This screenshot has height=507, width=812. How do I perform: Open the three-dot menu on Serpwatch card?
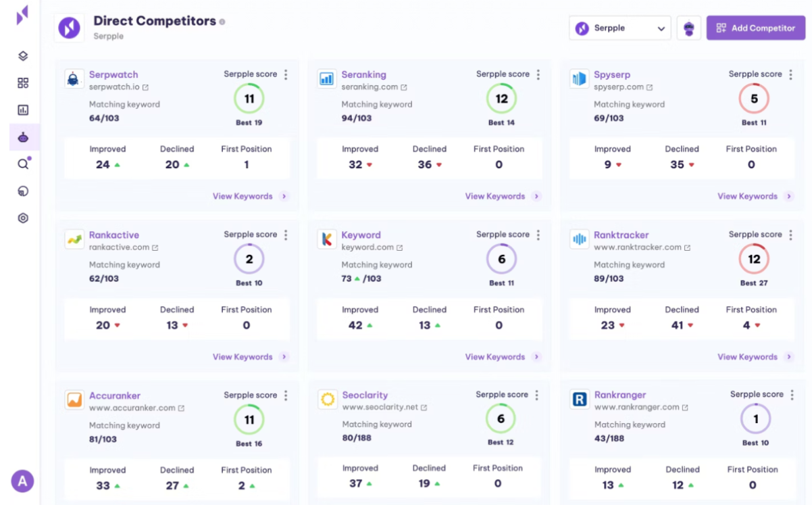[x=286, y=74]
